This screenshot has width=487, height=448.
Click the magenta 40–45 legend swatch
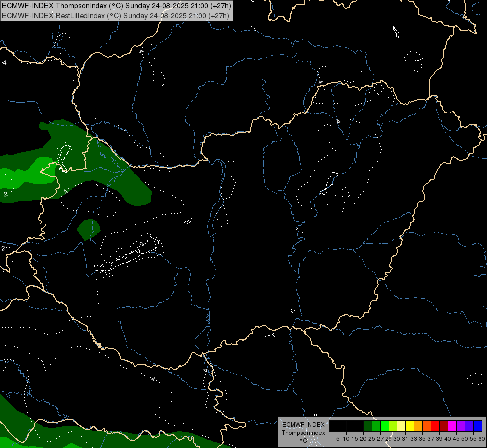[x=452, y=426]
